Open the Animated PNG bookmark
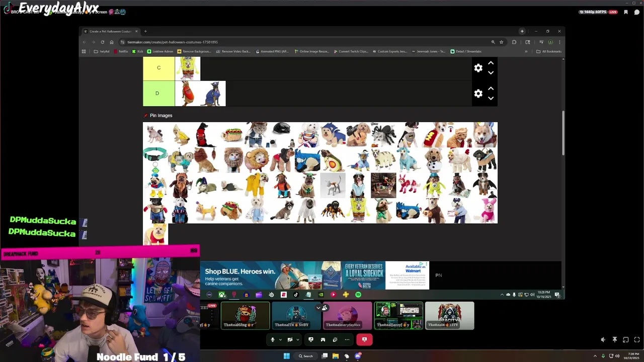Viewport: 644px width, 362px height. click(x=272, y=51)
